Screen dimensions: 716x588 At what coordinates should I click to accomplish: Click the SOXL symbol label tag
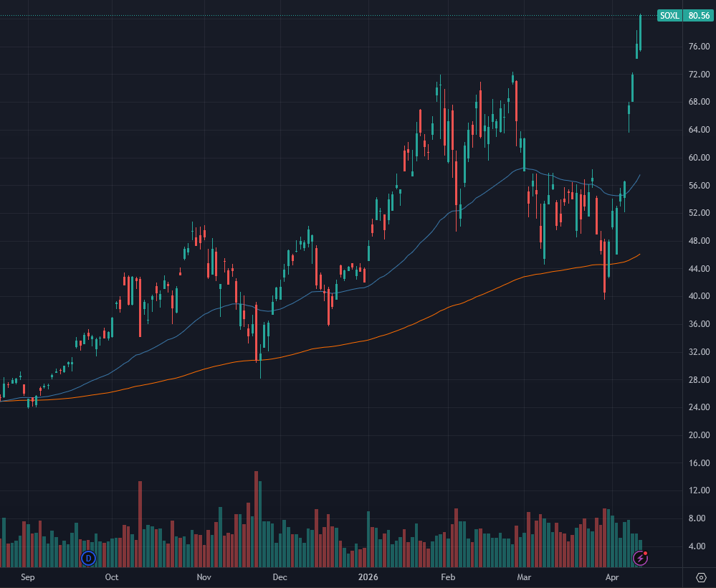(669, 16)
